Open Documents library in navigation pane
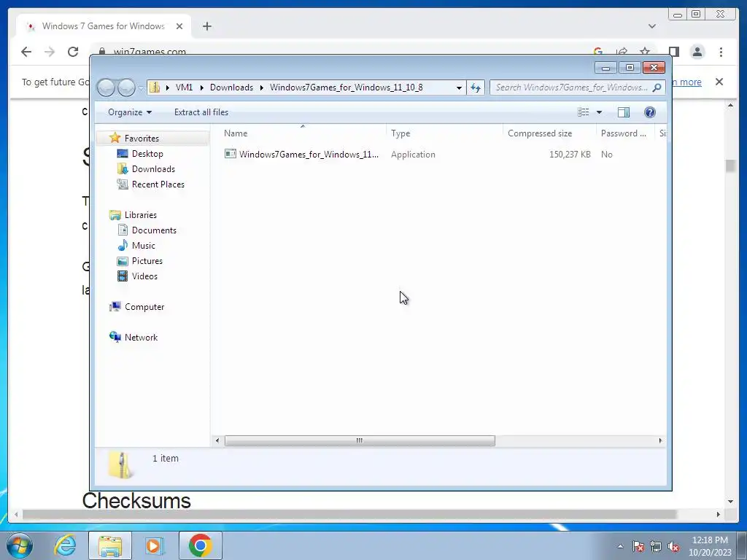This screenshot has height=560, width=747. click(x=154, y=230)
